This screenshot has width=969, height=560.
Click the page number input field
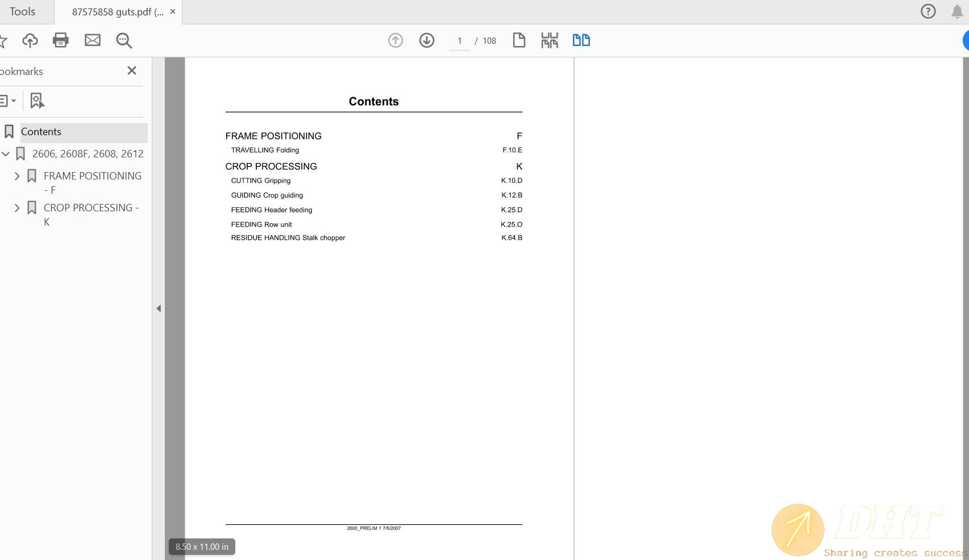(x=459, y=41)
